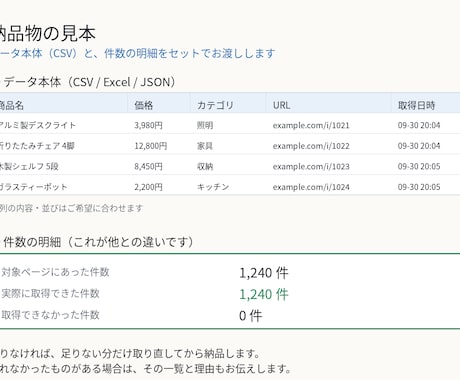
Task: Click the 件数の明細 section heading
Action: coord(98,242)
